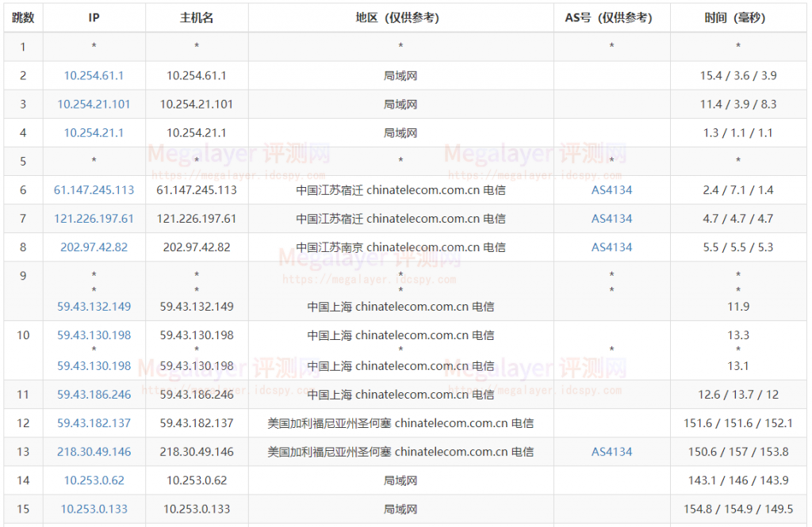Click time value 13.3 in hop 10
Screen dimensions: 812x527
(738, 335)
